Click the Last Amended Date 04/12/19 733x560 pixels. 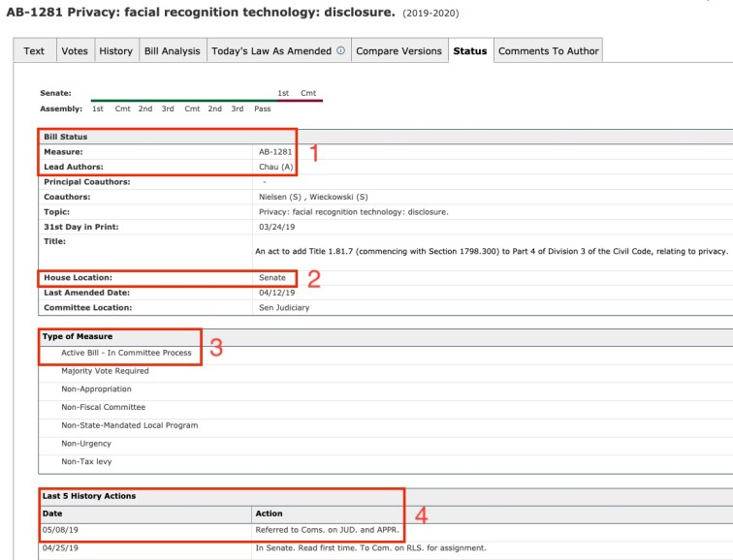(x=272, y=293)
